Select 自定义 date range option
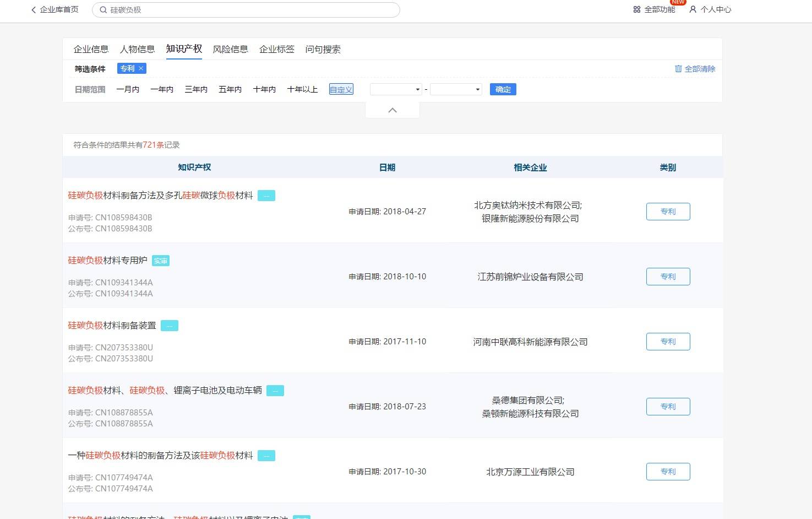Image resolution: width=812 pixels, height=519 pixels. click(341, 89)
